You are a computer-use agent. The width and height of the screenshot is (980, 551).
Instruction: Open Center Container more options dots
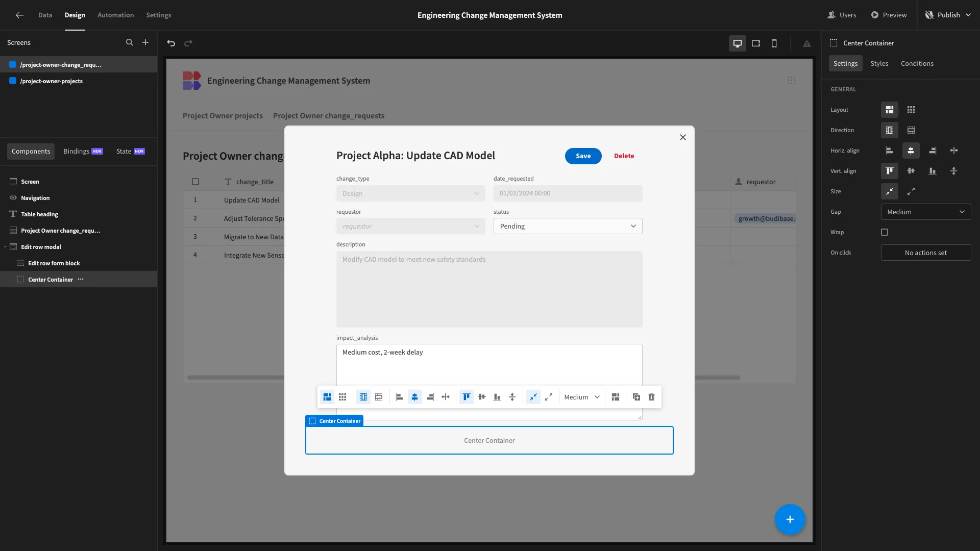pos(81,279)
